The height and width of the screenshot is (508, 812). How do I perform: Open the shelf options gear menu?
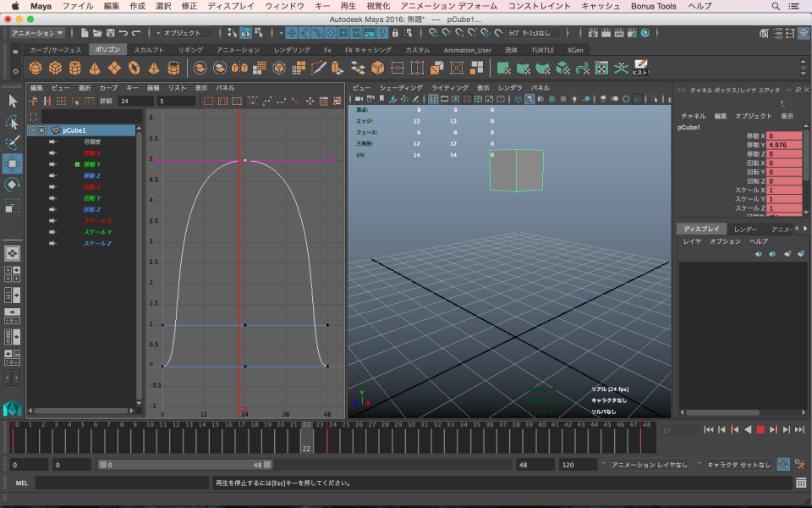[15, 71]
